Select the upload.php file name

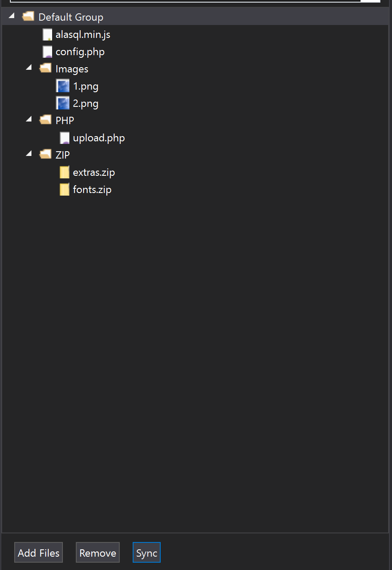tap(99, 138)
